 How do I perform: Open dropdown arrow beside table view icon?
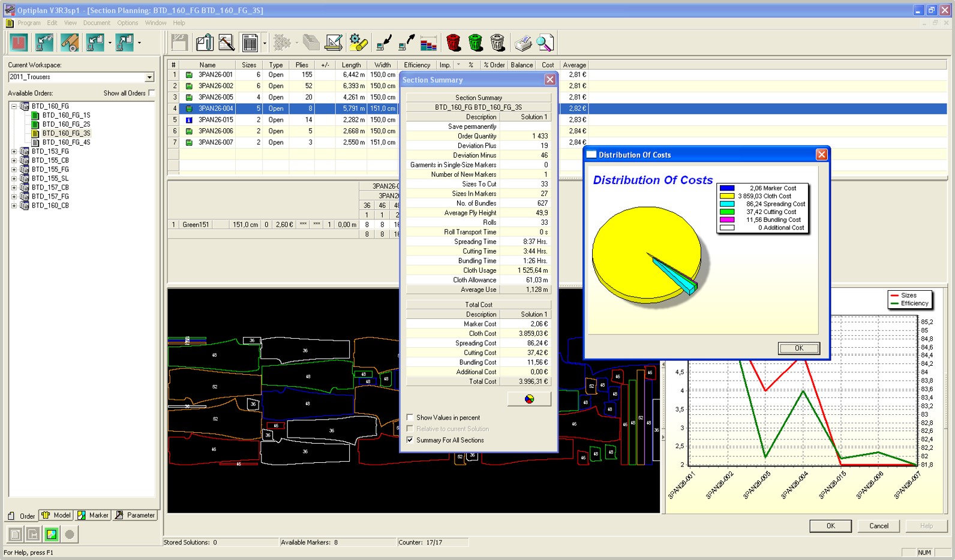click(265, 43)
